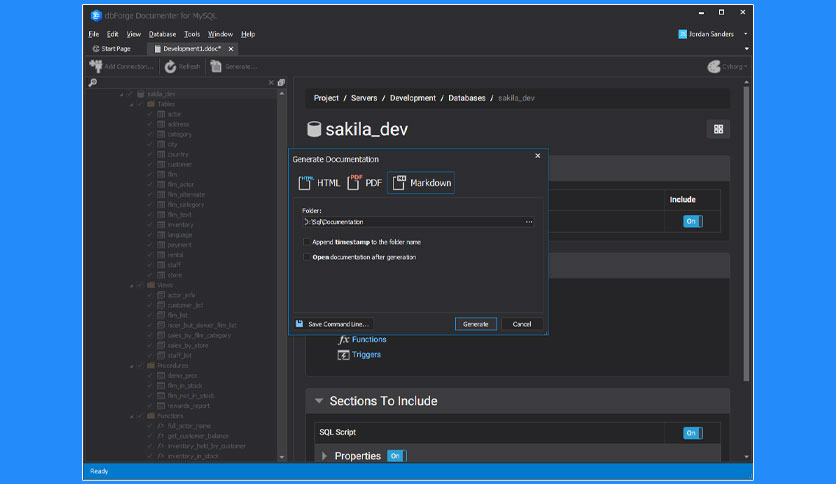Expand the Properties section arrow

click(x=324, y=456)
